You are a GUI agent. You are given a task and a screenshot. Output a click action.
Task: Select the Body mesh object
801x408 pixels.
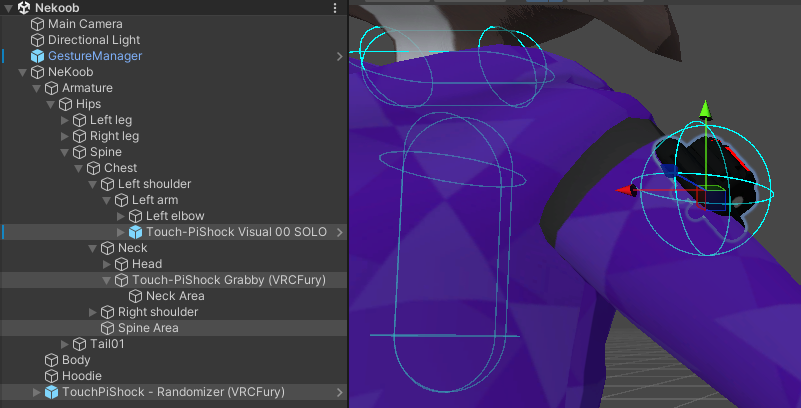(76, 360)
